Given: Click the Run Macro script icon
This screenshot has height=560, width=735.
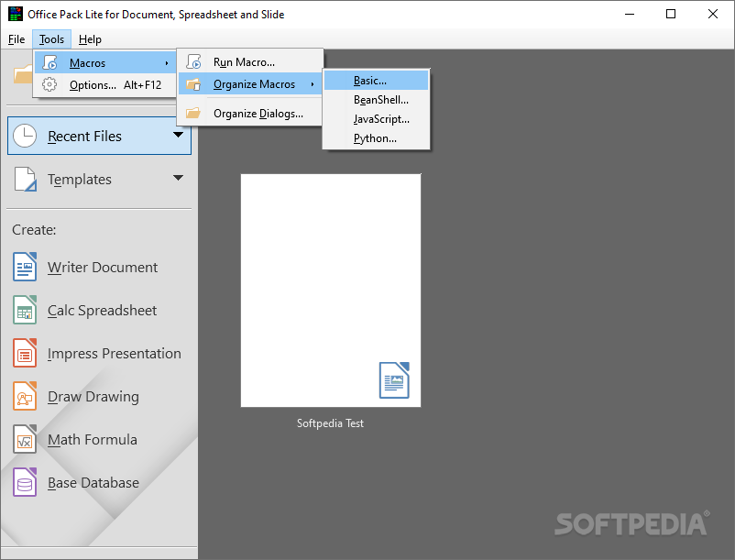Looking at the screenshot, I should 193,61.
